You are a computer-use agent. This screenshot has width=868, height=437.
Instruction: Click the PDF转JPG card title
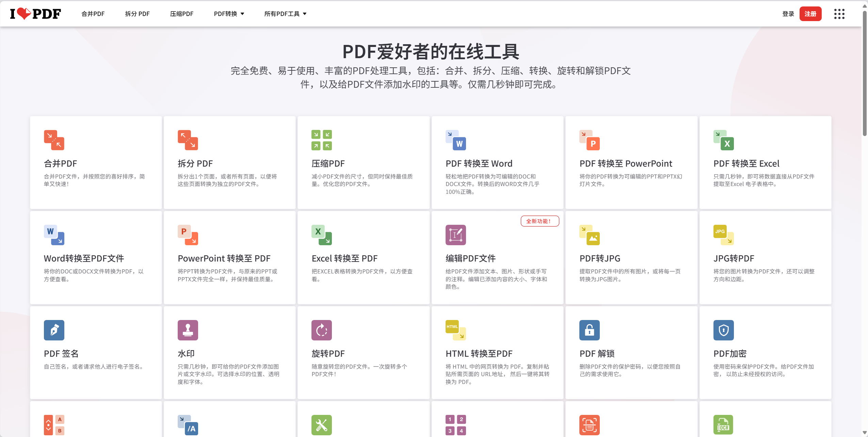(600, 258)
